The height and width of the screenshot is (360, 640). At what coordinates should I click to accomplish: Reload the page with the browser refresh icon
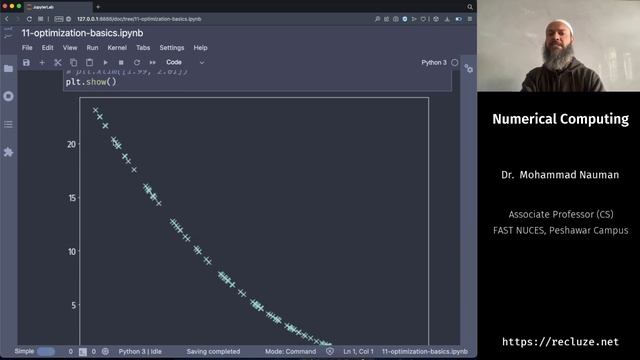click(x=29, y=19)
